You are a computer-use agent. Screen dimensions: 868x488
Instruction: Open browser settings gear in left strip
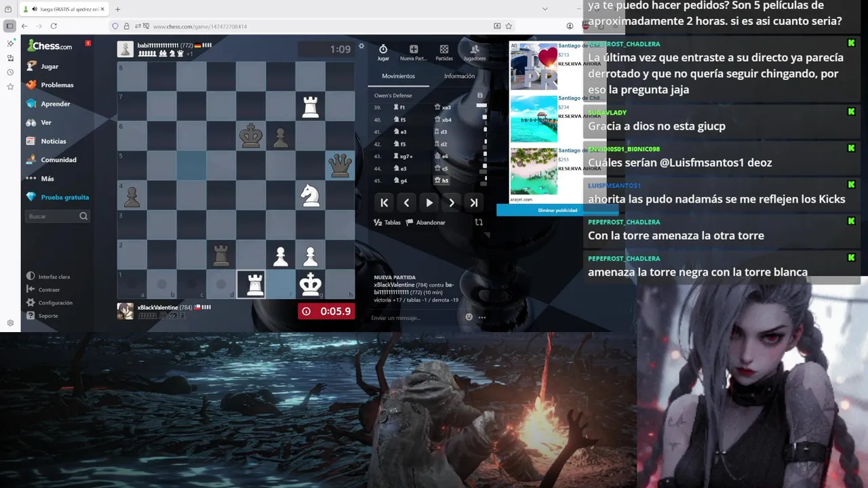(x=10, y=323)
